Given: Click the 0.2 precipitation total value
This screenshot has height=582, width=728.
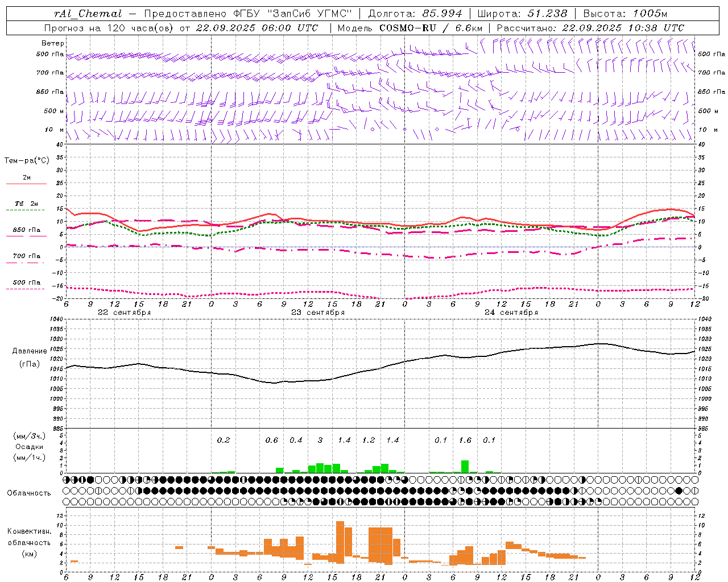Looking at the screenshot, I should (224, 440).
